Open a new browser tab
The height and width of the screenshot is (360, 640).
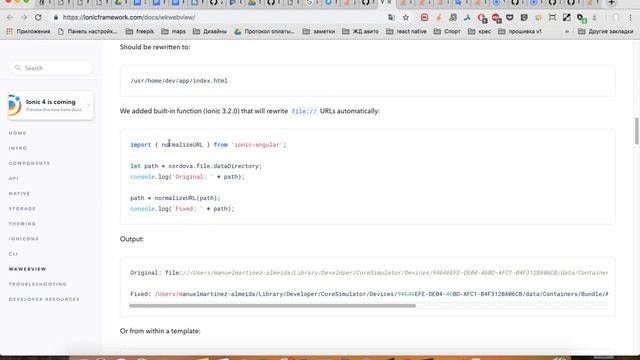tap(611, 3)
